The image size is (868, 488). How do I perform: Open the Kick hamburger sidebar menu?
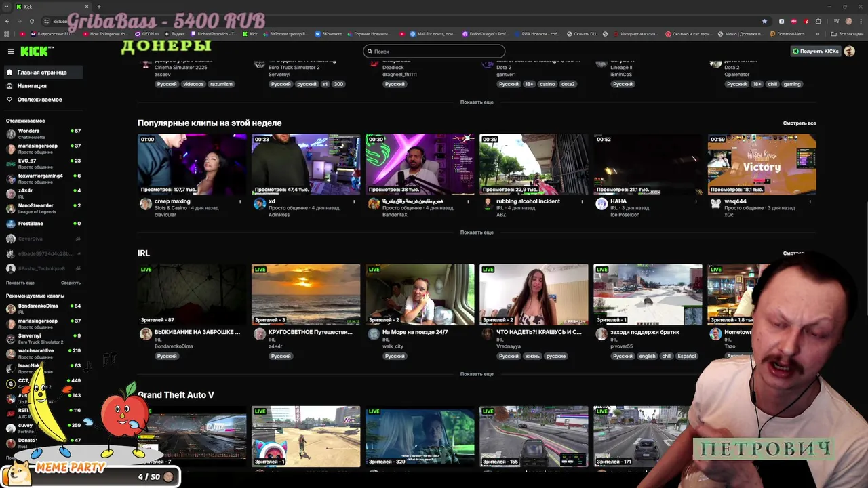coord(11,51)
